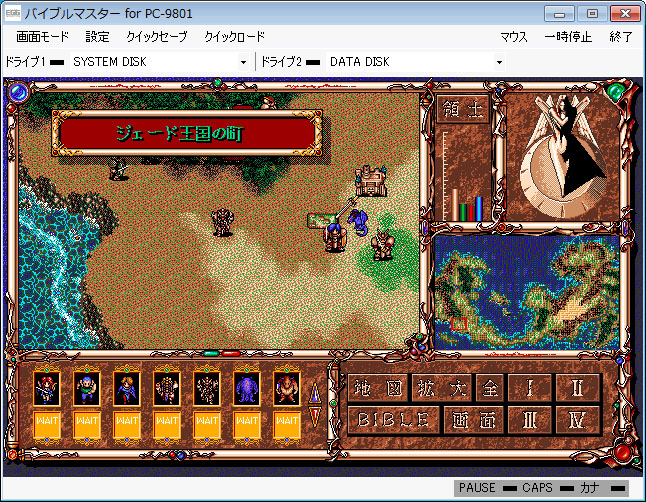The height and width of the screenshot is (502, 646).
Task: Click the 画面 screen button
Action: point(474,420)
